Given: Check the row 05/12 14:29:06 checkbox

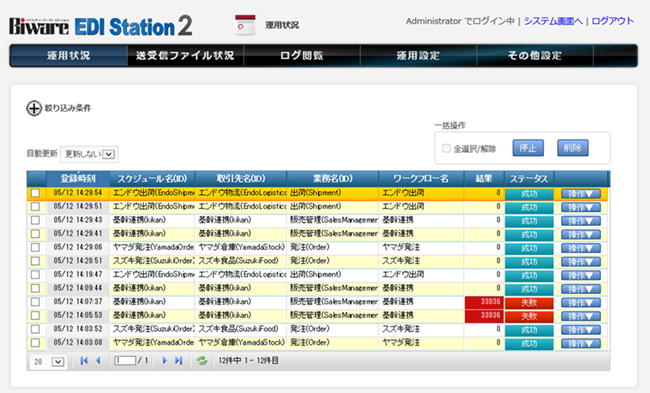Looking at the screenshot, I should [36, 247].
